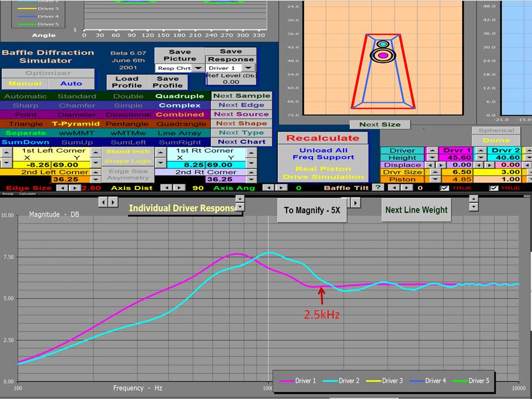Click Drvr 2 Displace right arrow
This screenshot has width=532, height=399.
[x=489, y=165]
